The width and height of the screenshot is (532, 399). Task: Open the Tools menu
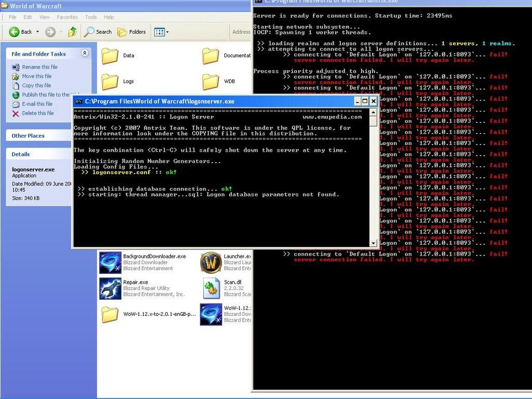point(91,17)
